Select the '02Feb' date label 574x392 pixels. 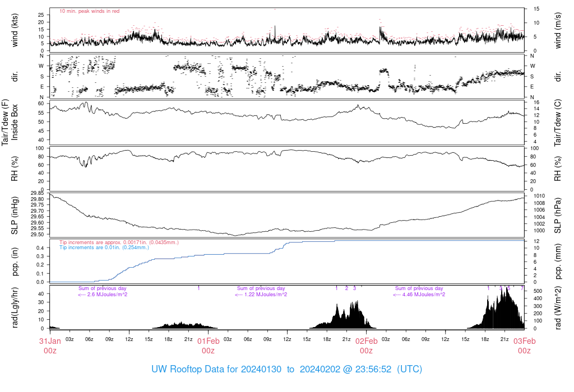(367, 341)
